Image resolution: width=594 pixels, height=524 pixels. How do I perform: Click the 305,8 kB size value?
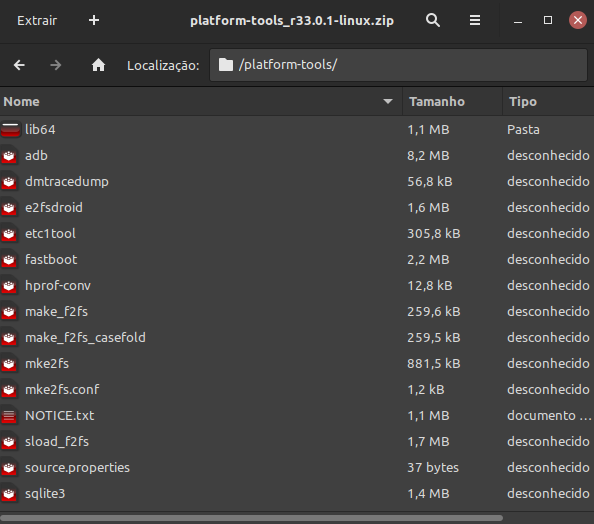point(434,234)
